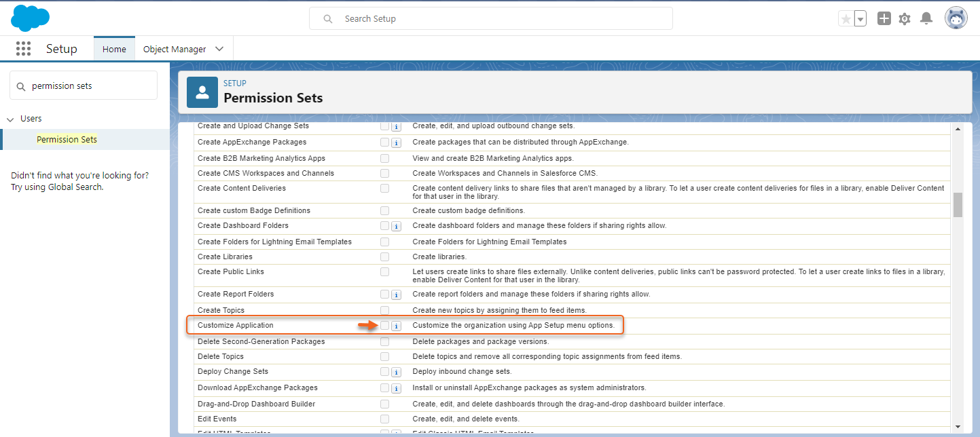Open the user avatar profile menu
The height and width of the screenshot is (437, 980).
(956, 18)
